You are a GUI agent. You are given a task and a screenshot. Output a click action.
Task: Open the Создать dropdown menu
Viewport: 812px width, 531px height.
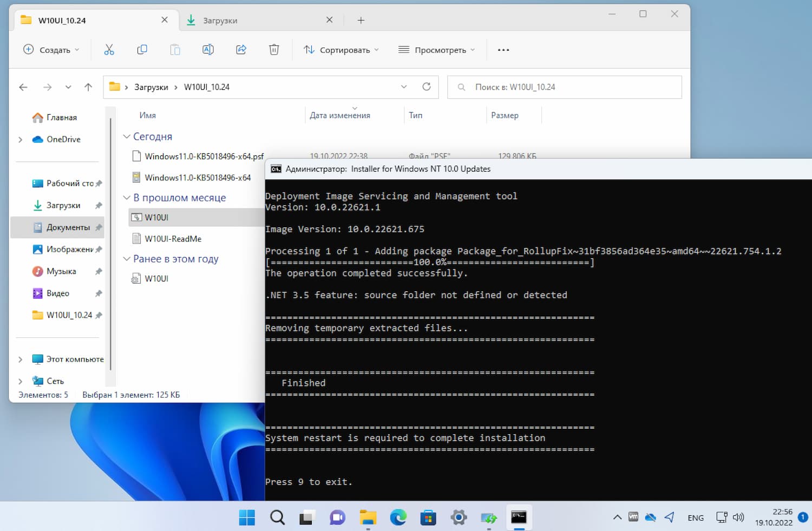51,50
